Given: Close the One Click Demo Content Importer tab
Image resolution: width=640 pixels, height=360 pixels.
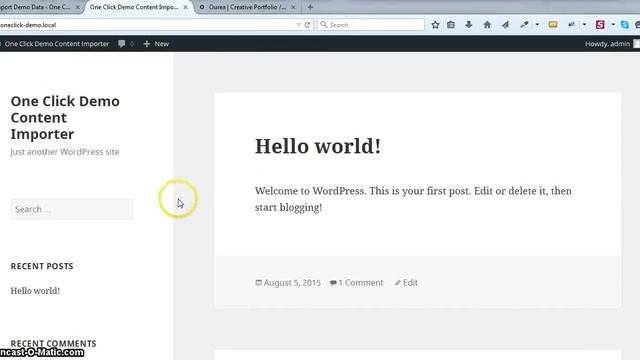Looking at the screenshot, I should coord(185,7).
